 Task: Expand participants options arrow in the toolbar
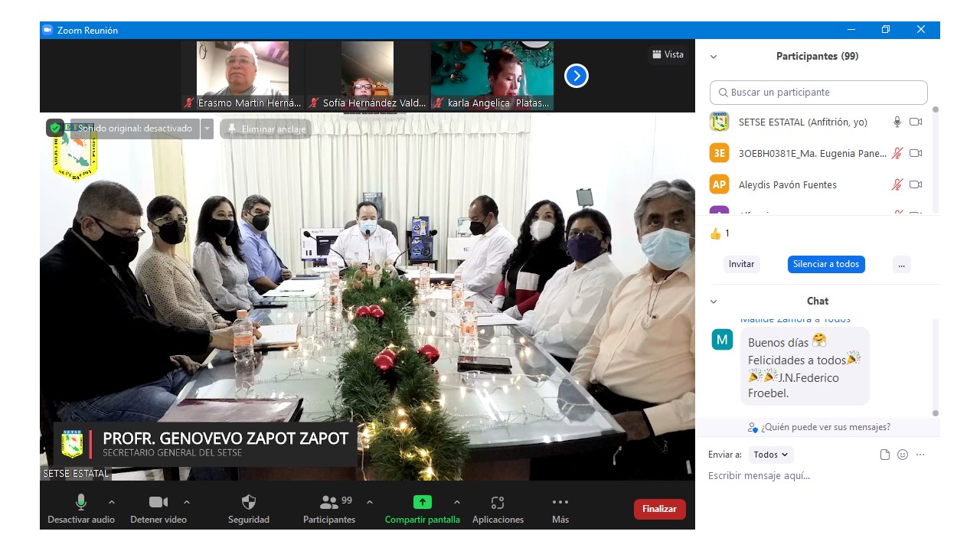tap(370, 502)
